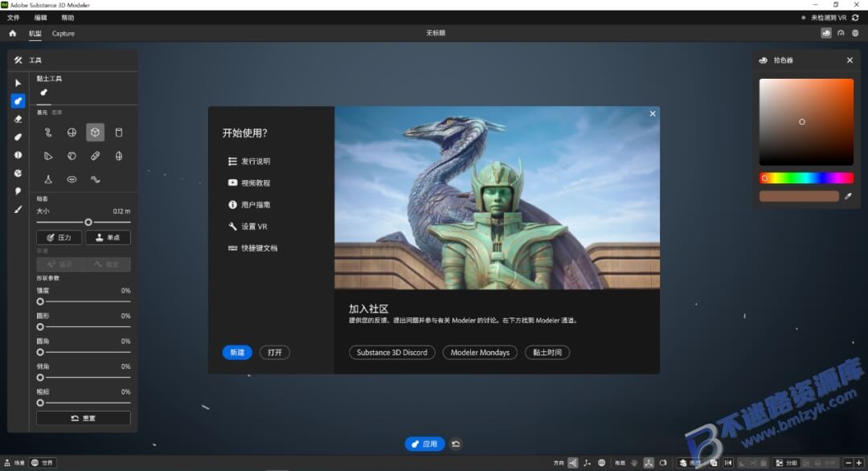Viewport: 868px width, 471px height.
Task: Switch to 世界 mode at bottom left
Action: tap(42, 462)
